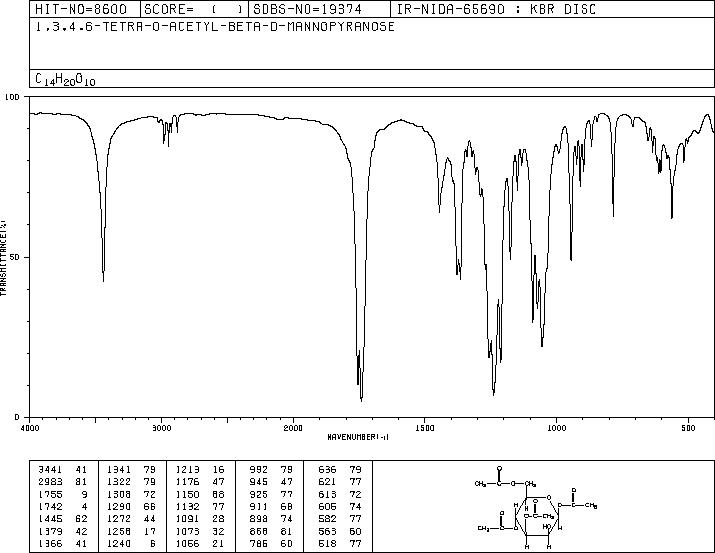This screenshot has width=715, height=553.
Task: Click the 3000 label on the wavenumber axis
Action: 161,428
